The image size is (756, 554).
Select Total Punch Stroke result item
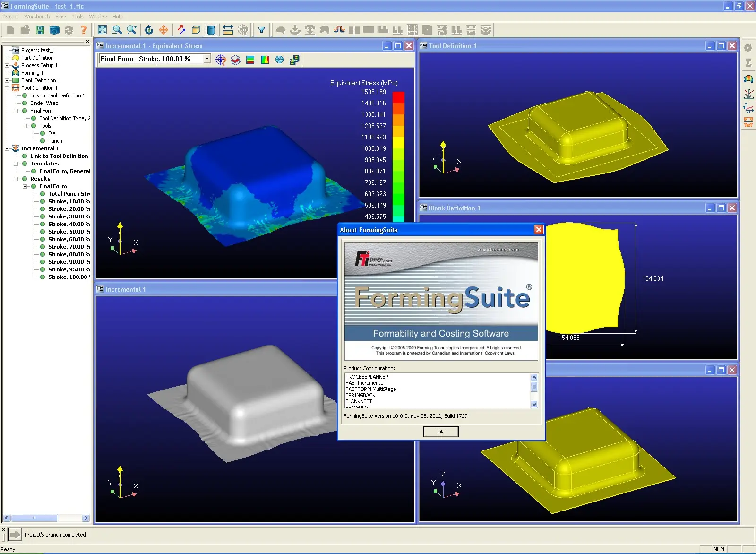tap(69, 194)
